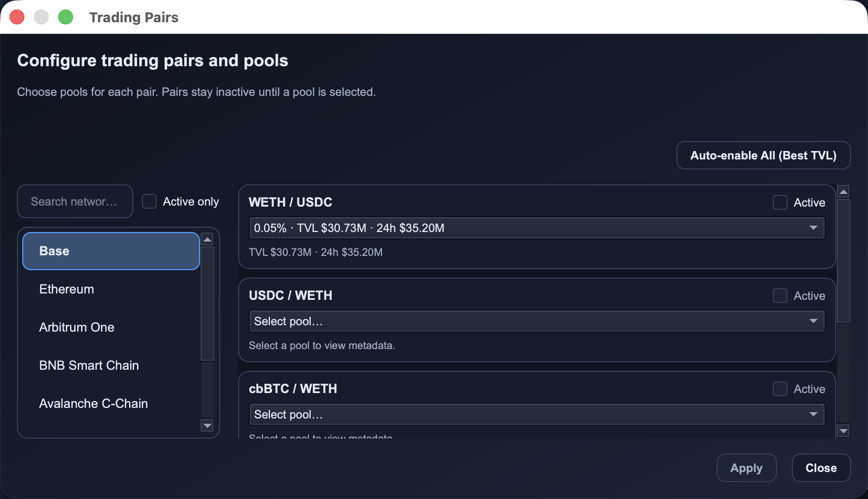Close the Trading Pairs dialog

tap(821, 468)
